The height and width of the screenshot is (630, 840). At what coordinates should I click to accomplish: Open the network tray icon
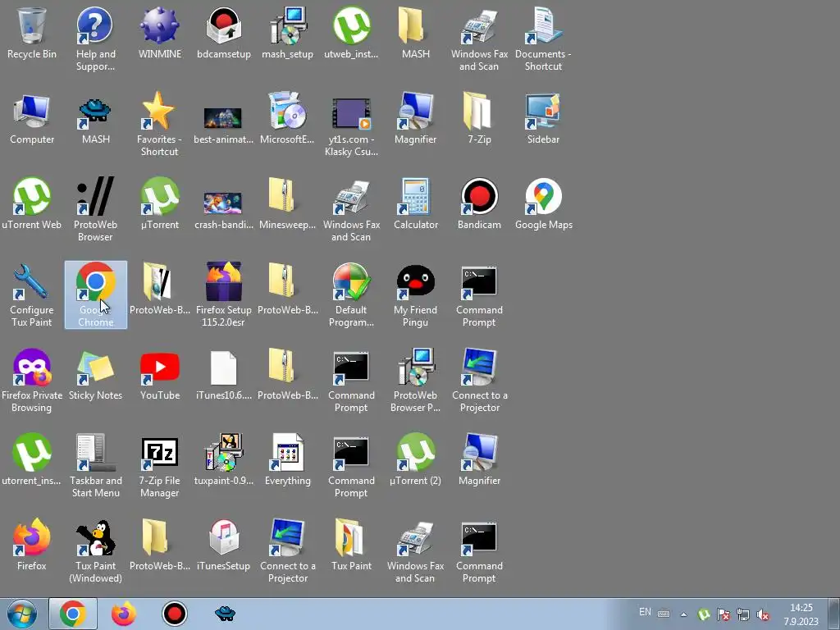pyautogui.click(x=743, y=614)
